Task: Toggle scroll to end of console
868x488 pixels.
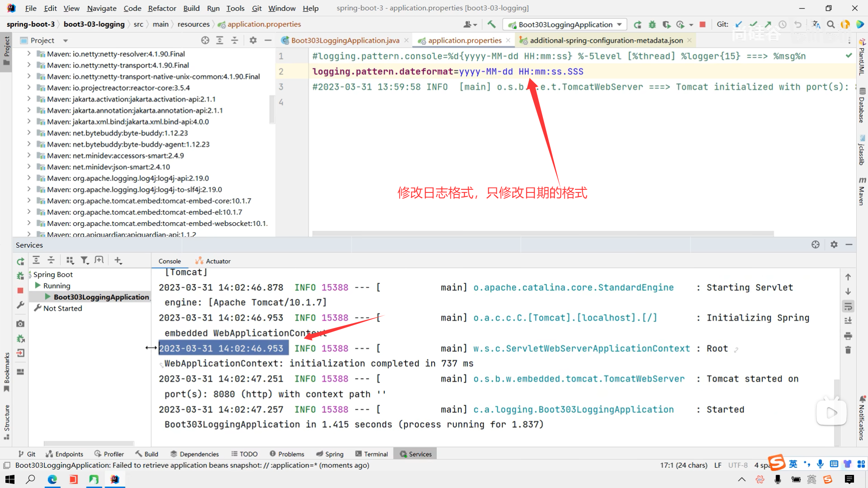Action: pos(848,321)
